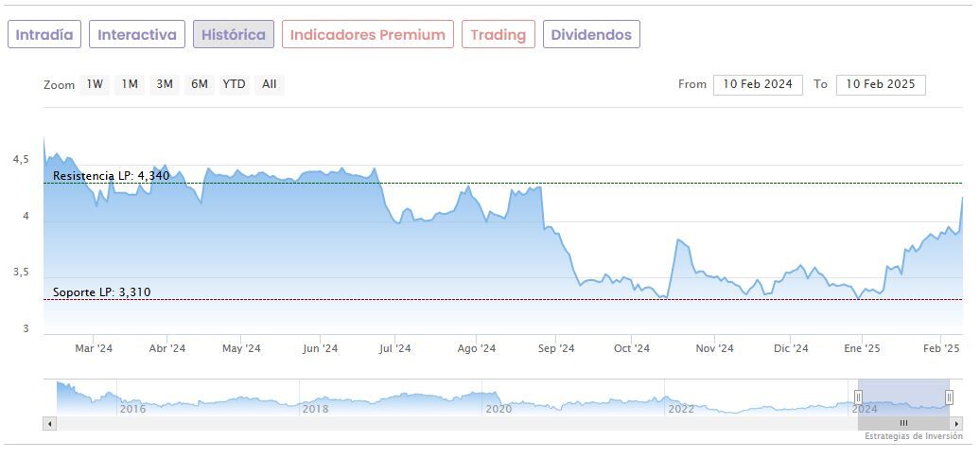Viewport: 980px width, 459px height.
Task: Select the Histórica tab
Action: [x=234, y=35]
